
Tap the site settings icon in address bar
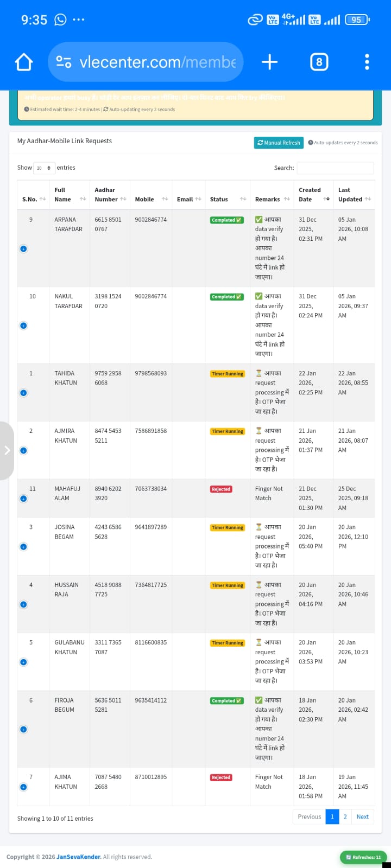tap(64, 62)
